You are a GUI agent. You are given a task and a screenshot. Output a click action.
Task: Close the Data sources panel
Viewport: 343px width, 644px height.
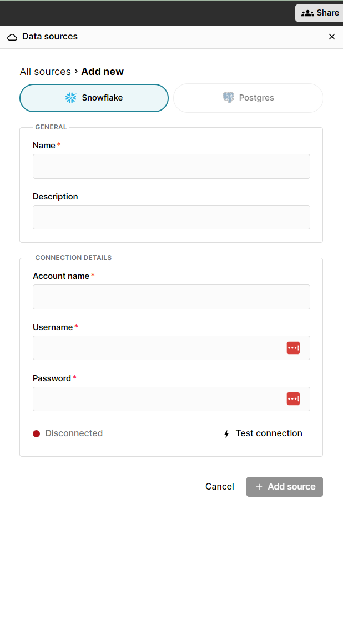[331, 37]
